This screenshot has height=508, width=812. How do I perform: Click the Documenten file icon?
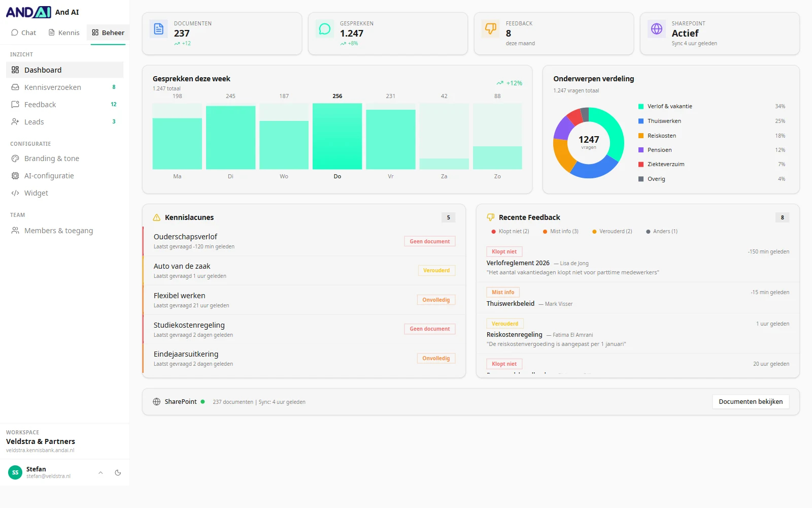tap(158, 29)
